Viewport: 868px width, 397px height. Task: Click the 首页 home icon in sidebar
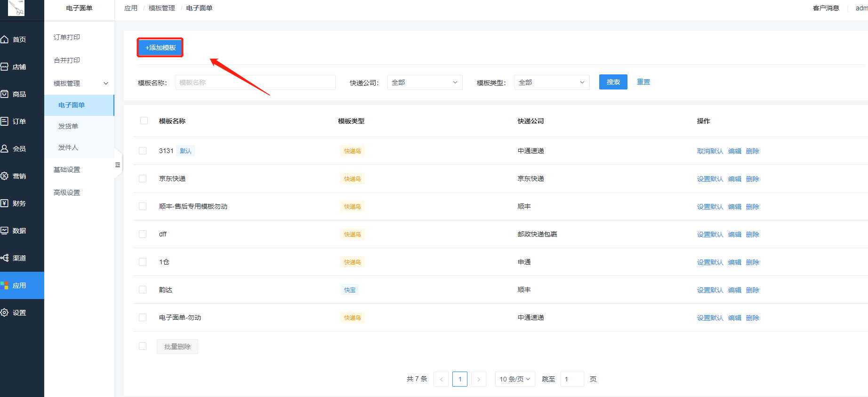(x=5, y=40)
